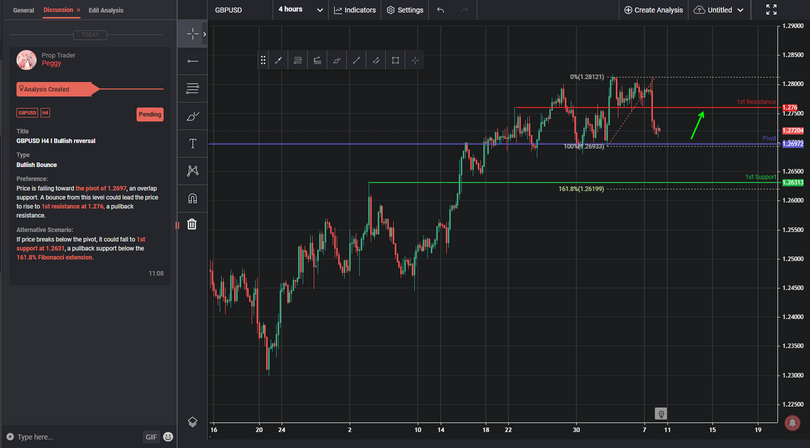Click the add attachment plus icon
The image size is (812, 448).
tap(10, 437)
